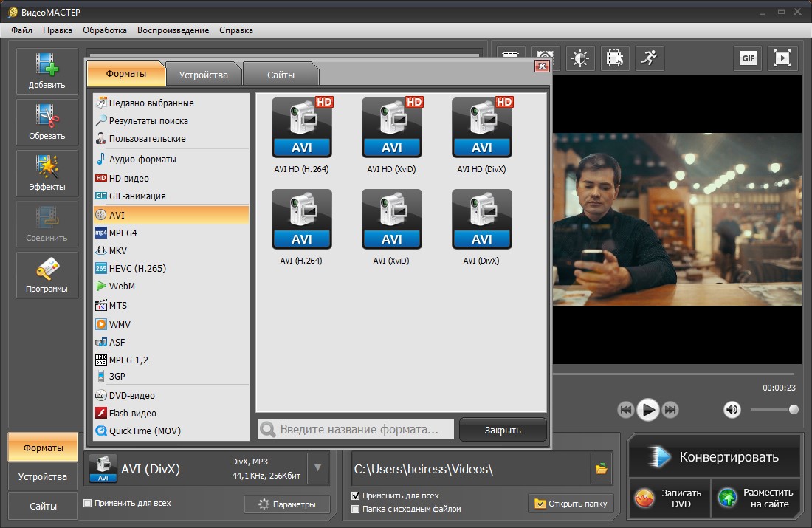Select the AVI (XviD) format icon

[x=392, y=219]
